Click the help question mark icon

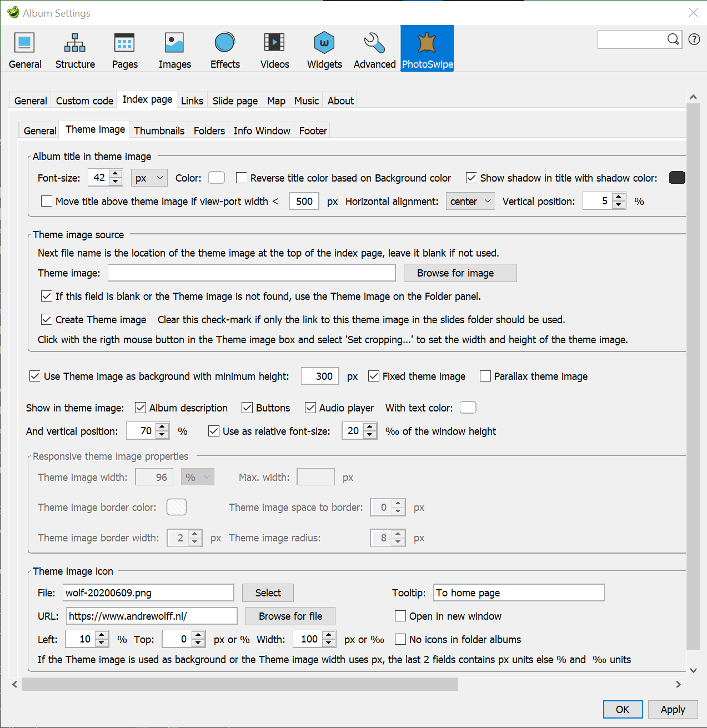click(x=694, y=39)
